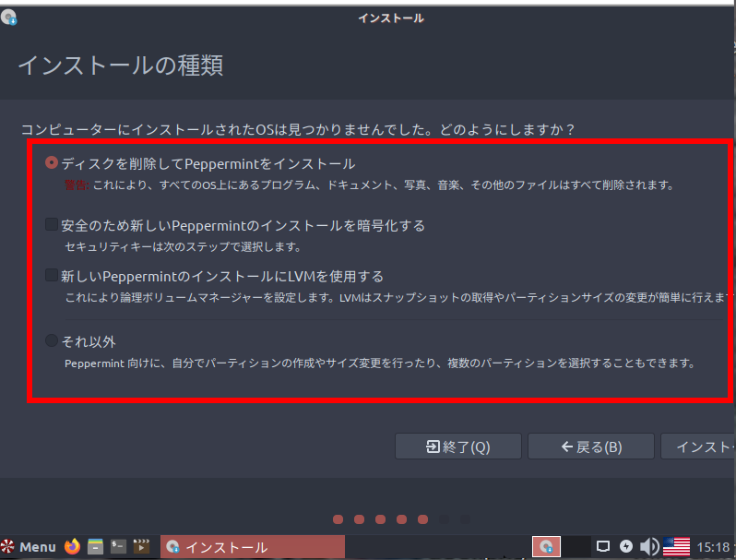The image size is (736, 560).
Task: Open the media player clapperboard icon
Action: (141, 546)
